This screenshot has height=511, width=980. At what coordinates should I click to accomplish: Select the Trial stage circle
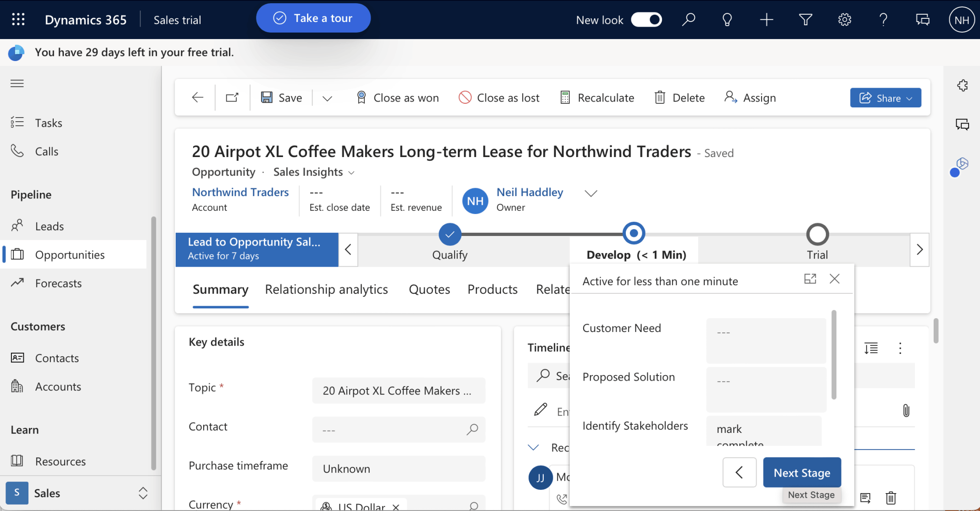[817, 234]
